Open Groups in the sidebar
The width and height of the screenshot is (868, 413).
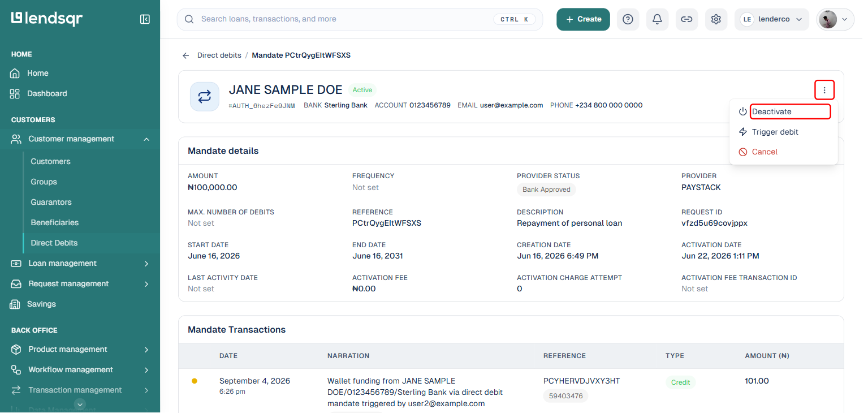pyautogui.click(x=44, y=182)
